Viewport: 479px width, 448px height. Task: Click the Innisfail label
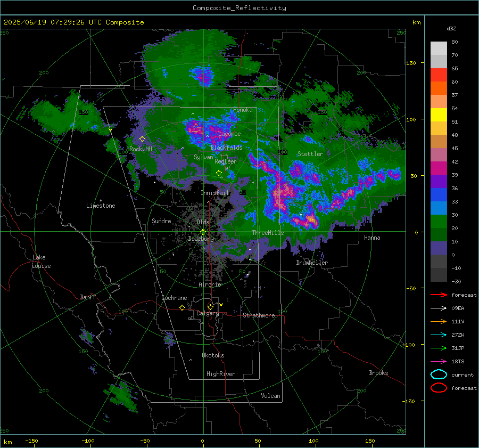coord(214,193)
